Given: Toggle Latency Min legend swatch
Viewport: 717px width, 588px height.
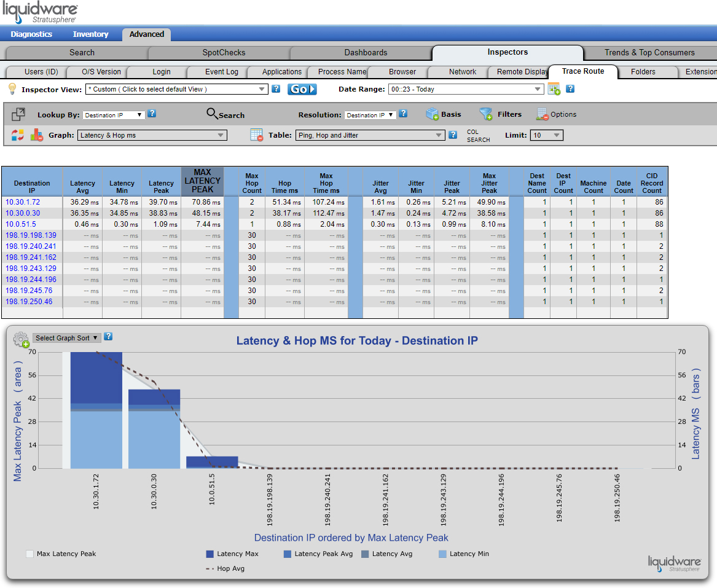Looking at the screenshot, I should (x=442, y=554).
